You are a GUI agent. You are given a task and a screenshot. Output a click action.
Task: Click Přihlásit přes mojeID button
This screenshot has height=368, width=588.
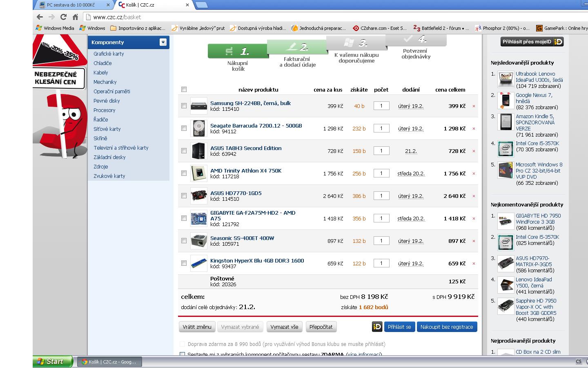pyautogui.click(x=532, y=42)
